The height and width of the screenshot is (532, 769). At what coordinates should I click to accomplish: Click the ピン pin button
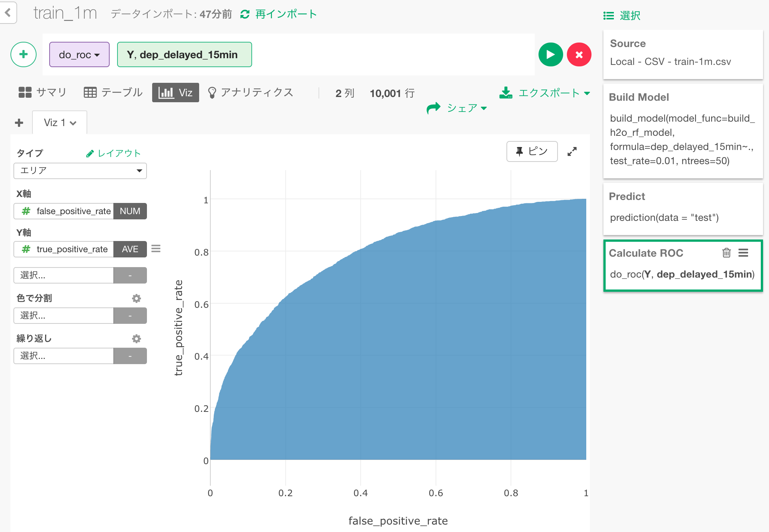coord(532,151)
